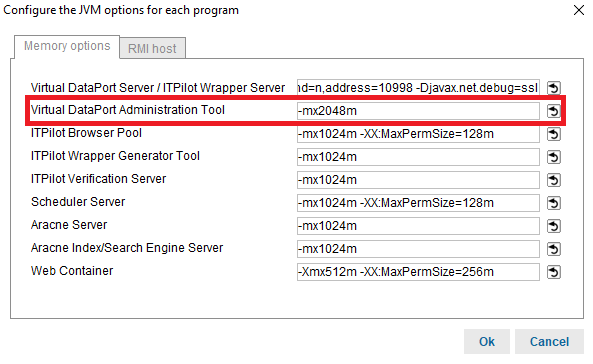Restore default for ITPilot Browser Pool
593x364 pixels.
pos(553,134)
